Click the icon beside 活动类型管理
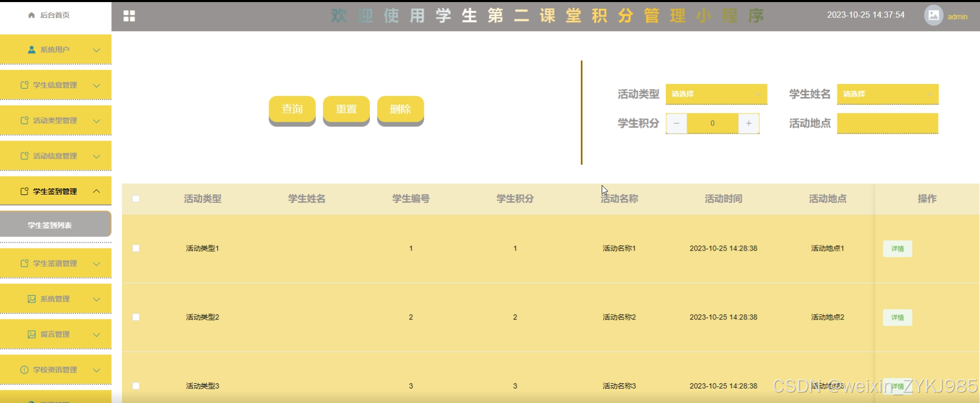 pos(24,120)
